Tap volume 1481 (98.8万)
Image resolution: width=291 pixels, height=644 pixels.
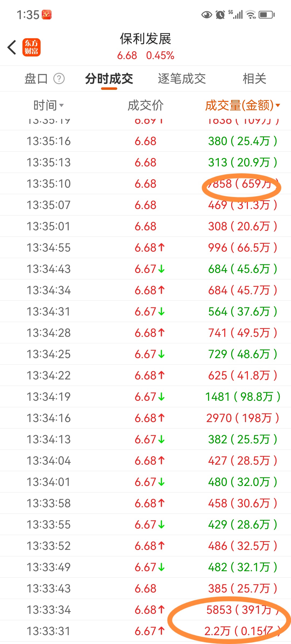243,397
